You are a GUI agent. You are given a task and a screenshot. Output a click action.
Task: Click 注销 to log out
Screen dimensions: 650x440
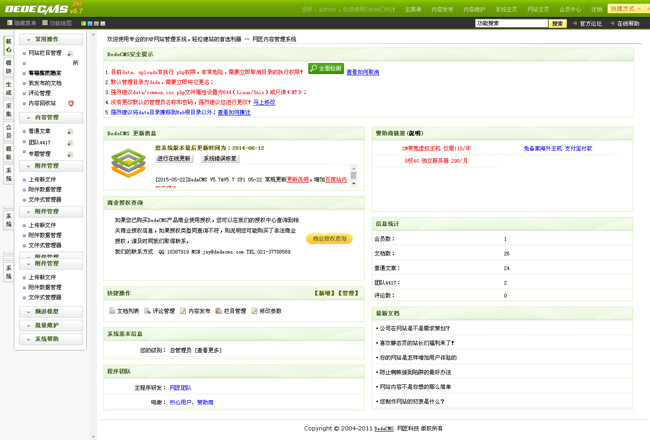pos(597,9)
